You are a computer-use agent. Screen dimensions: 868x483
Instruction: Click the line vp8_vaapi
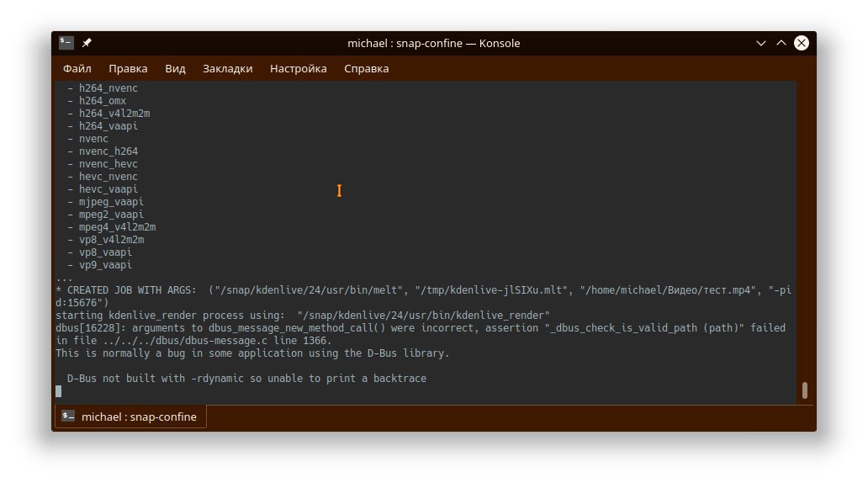(x=105, y=252)
